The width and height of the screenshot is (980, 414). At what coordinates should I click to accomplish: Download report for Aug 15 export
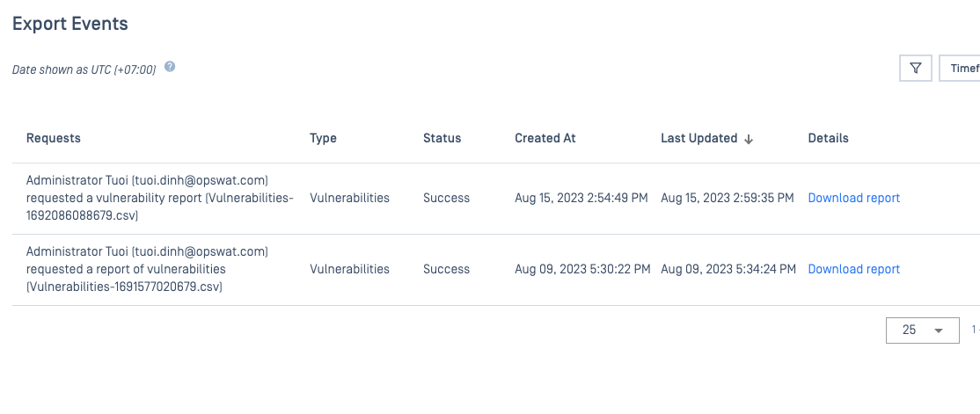(x=853, y=198)
